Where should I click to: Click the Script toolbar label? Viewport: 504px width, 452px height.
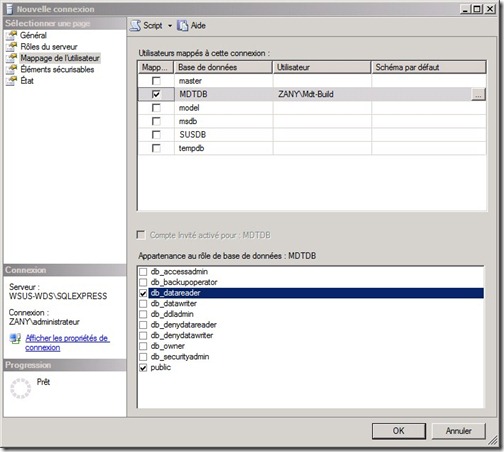coord(153,26)
